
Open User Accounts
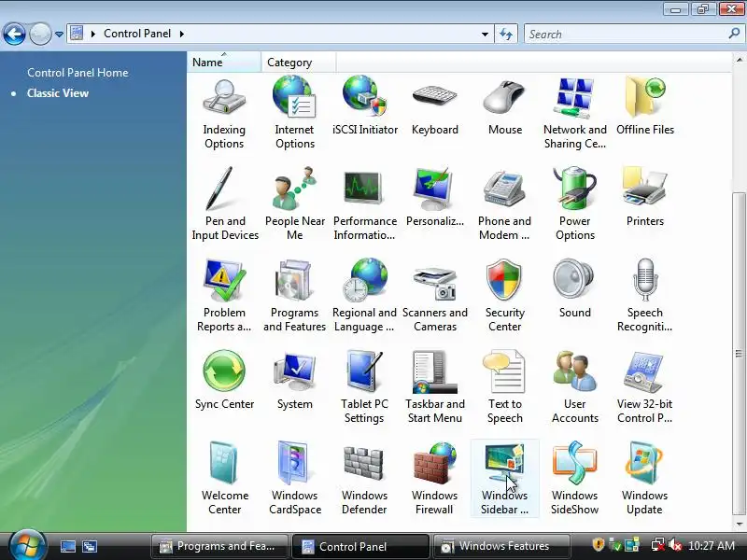(575, 386)
